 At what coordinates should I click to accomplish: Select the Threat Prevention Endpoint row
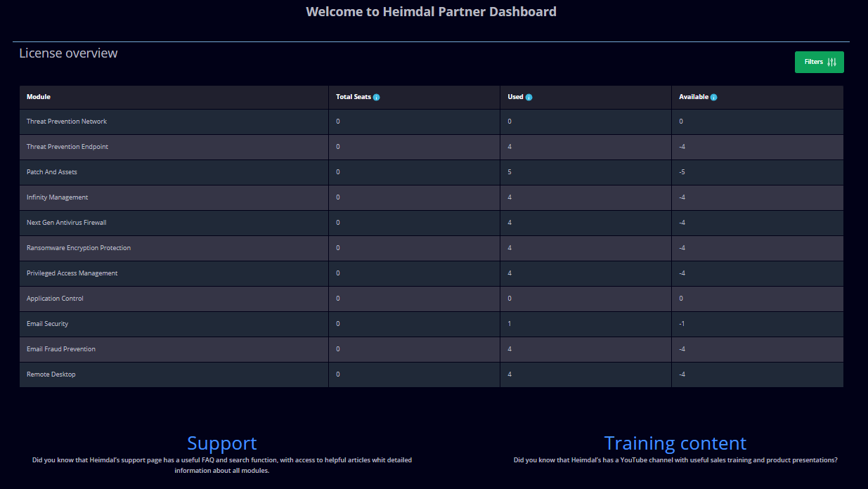coord(432,147)
